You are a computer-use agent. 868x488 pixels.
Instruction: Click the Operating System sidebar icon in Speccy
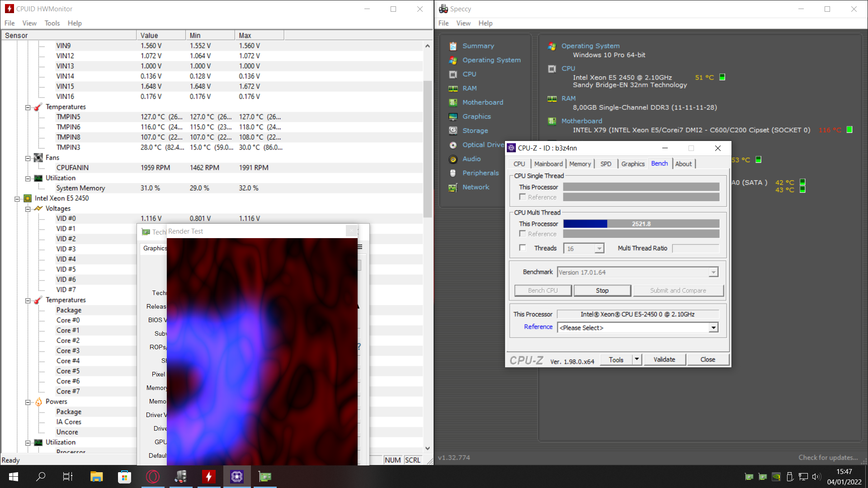point(453,60)
